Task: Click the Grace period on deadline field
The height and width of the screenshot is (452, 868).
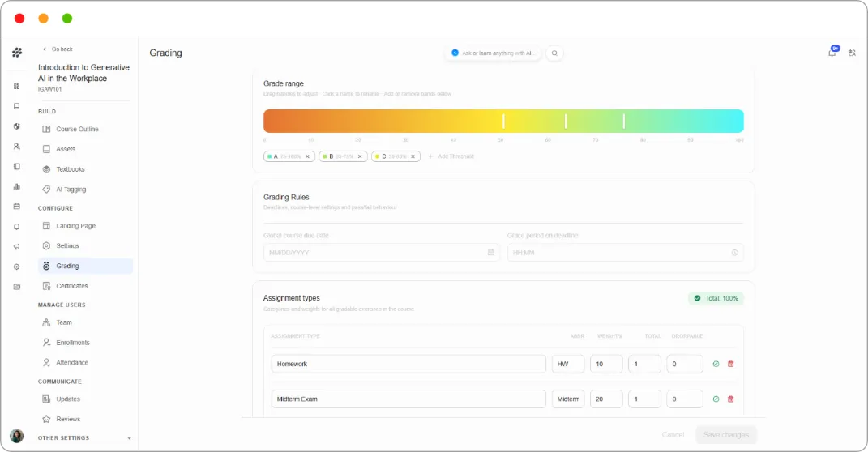Action: click(626, 252)
